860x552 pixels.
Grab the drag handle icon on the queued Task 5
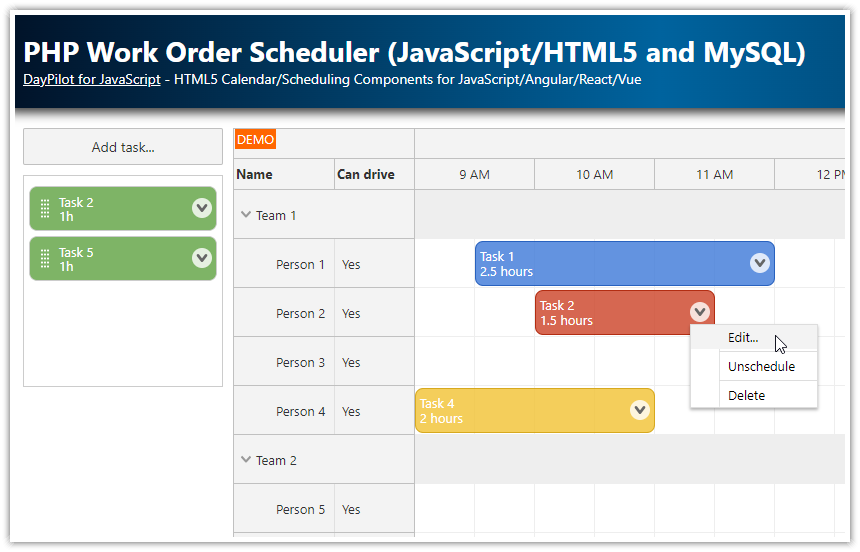[x=45, y=258]
